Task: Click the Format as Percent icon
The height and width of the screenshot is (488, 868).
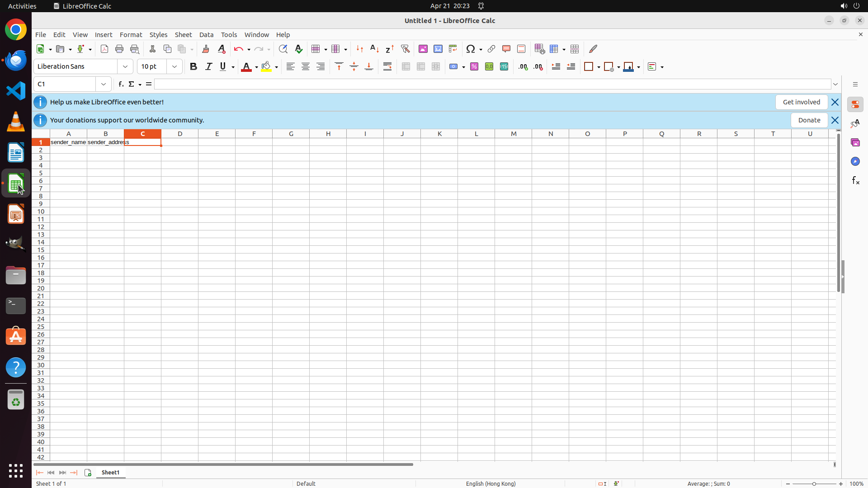Action: (474, 66)
